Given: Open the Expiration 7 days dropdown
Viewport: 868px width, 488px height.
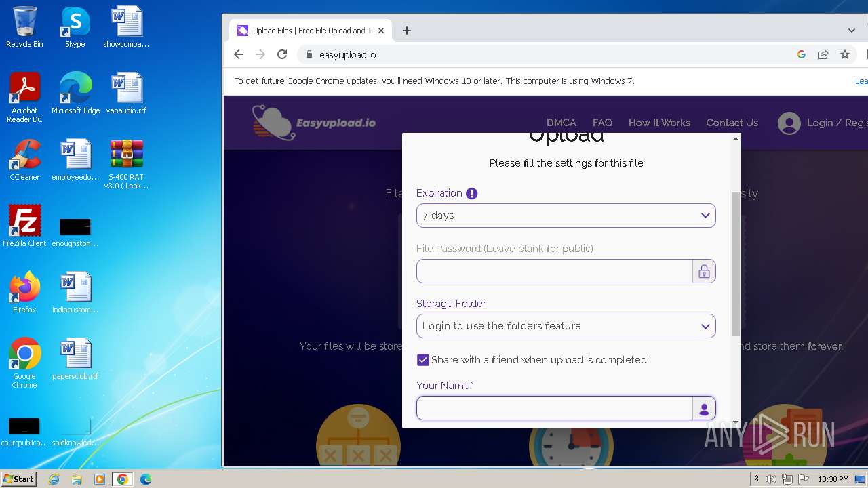Looking at the screenshot, I should (566, 216).
